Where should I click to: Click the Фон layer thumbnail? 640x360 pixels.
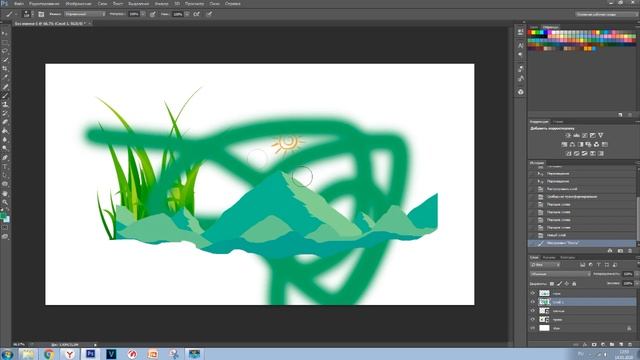tap(544, 328)
